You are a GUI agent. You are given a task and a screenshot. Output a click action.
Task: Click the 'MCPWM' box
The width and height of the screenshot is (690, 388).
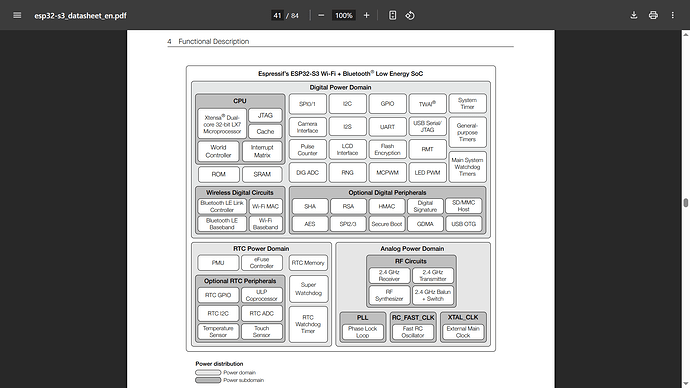(387, 172)
